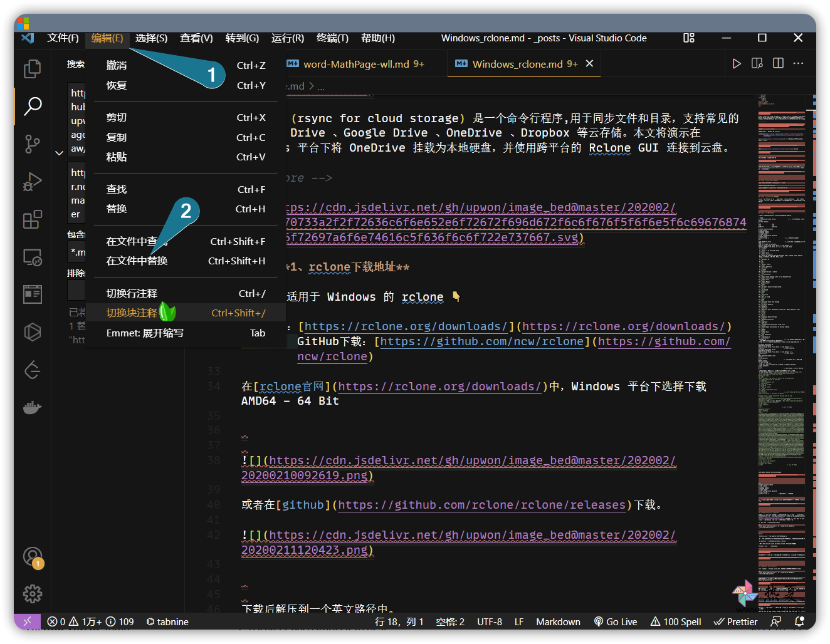The image size is (830, 644).
Task: Choose 替换 from the edit menu
Action: (x=186, y=209)
